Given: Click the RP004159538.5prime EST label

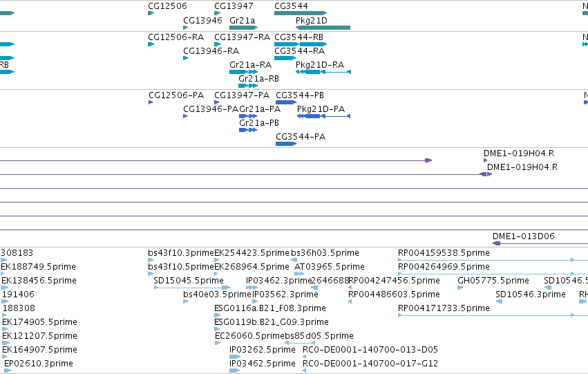Looking at the screenshot, I should (444, 253).
